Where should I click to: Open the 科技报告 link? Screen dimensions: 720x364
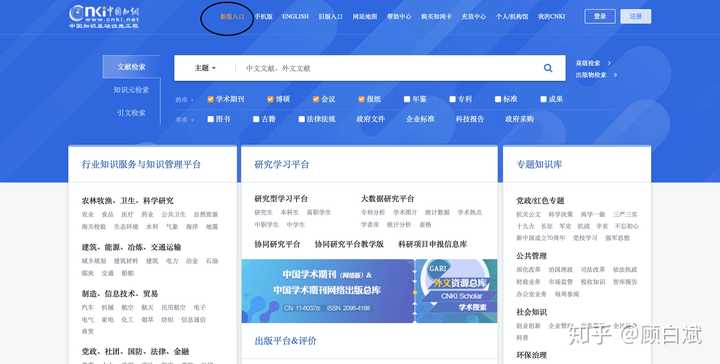[x=470, y=119]
